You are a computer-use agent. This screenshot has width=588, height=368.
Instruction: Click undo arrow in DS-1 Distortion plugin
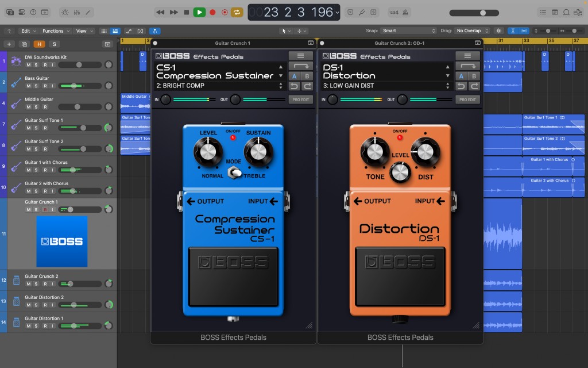click(461, 86)
